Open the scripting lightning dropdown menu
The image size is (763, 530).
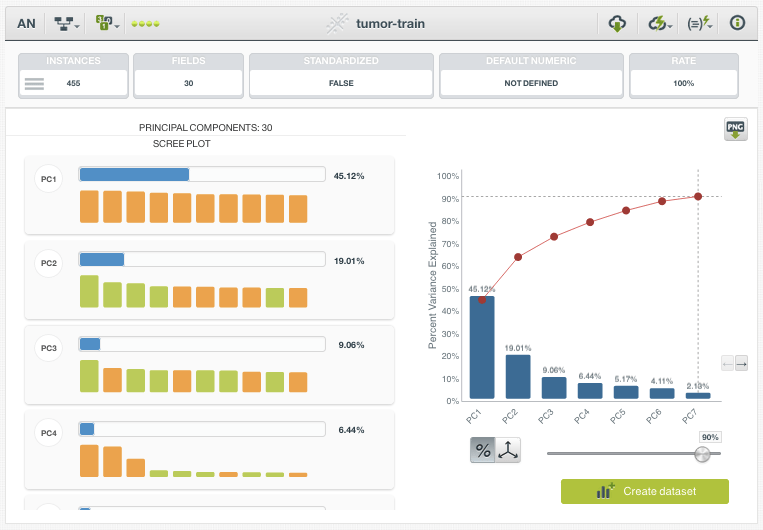(x=700, y=22)
